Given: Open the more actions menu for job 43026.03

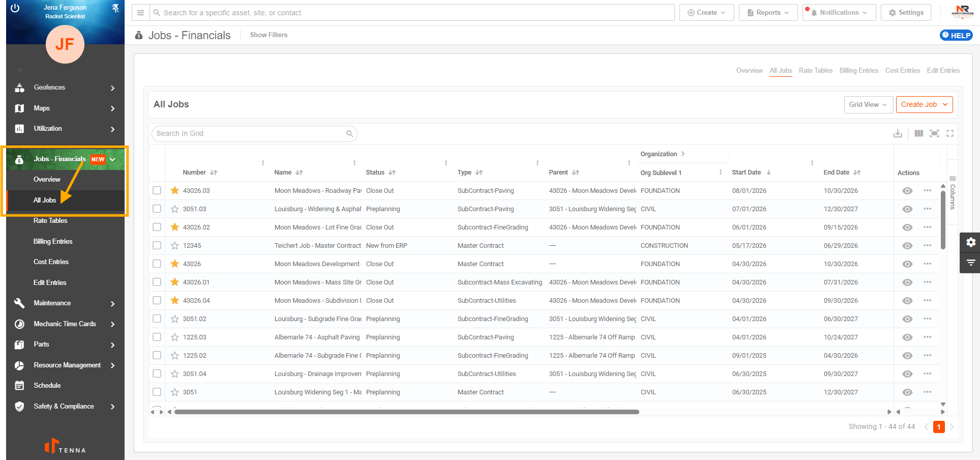Looking at the screenshot, I should [x=928, y=190].
